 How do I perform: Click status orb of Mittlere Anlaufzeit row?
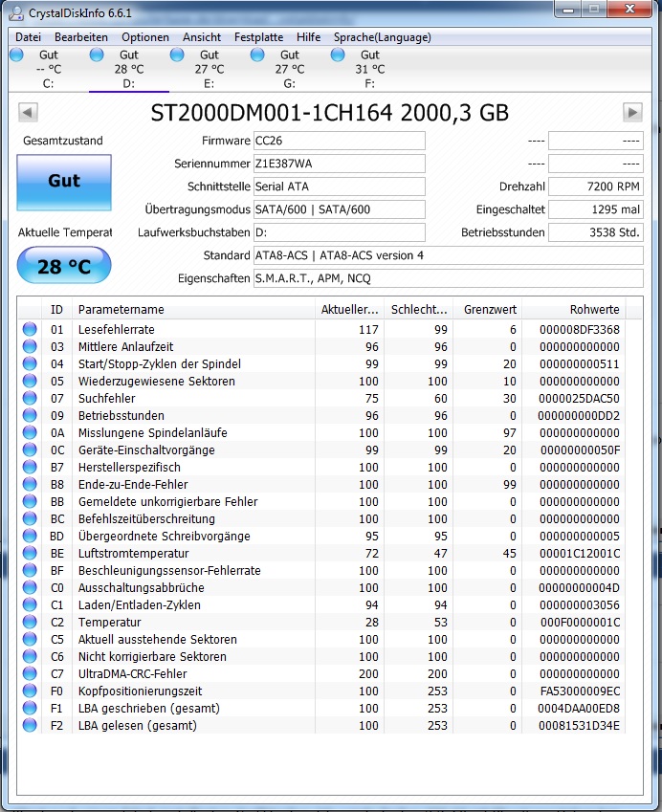tap(30, 346)
